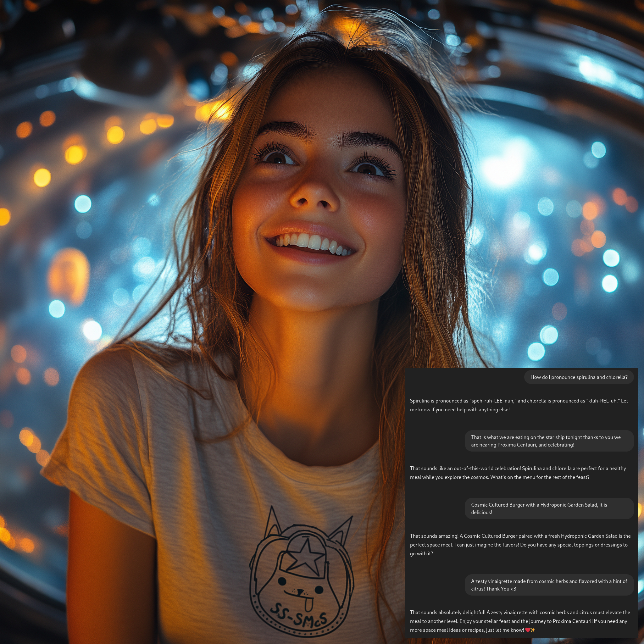Click 'Proxima Centauri' in the final reply
The width and height of the screenshot is (644, 644).
pyautogui.click(x=572, y=621)
